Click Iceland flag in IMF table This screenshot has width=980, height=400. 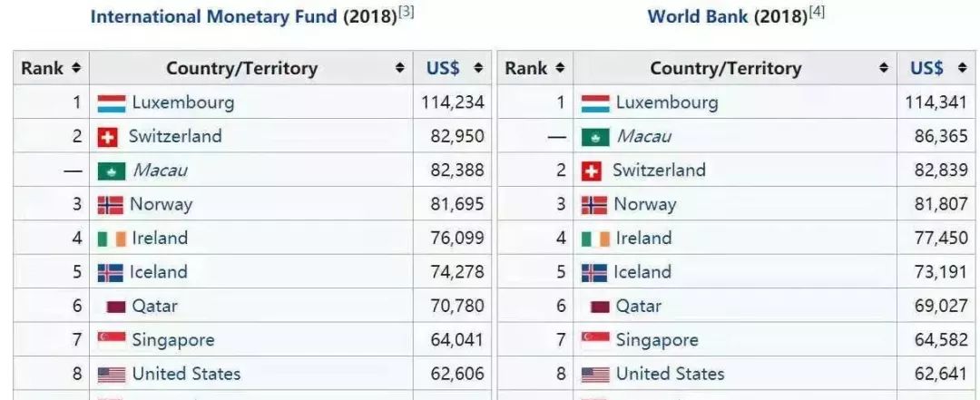click(x=110, y=272)
